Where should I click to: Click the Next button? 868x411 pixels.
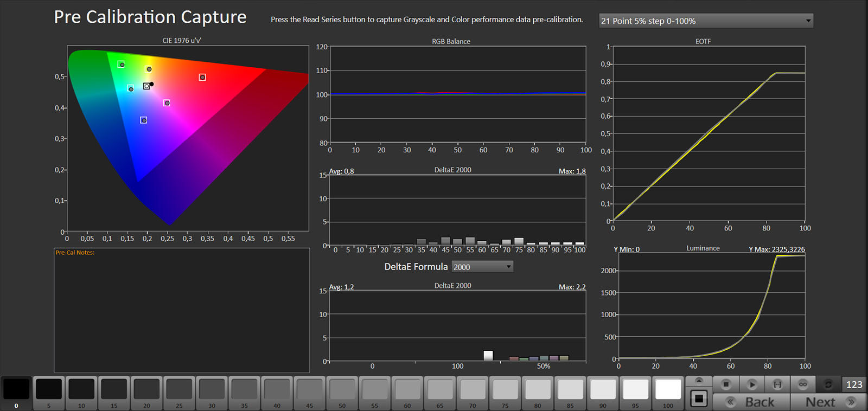tap(828, 402)
